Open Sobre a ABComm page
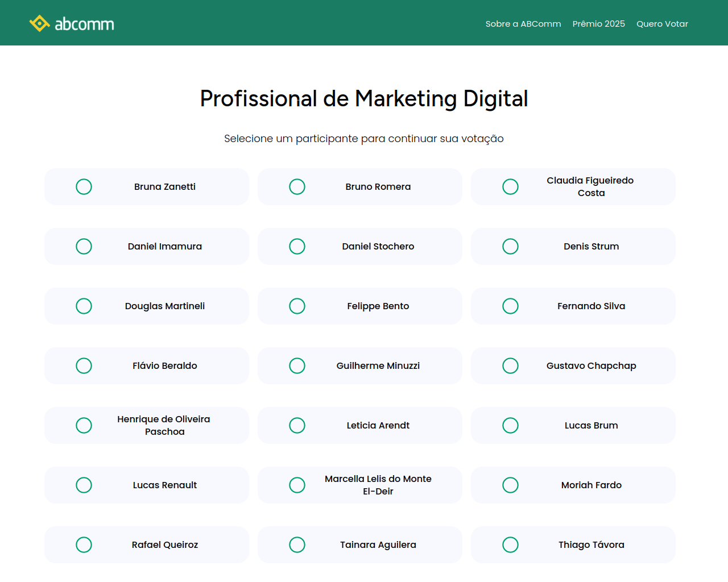728x582 pixels. coord(523,24)
